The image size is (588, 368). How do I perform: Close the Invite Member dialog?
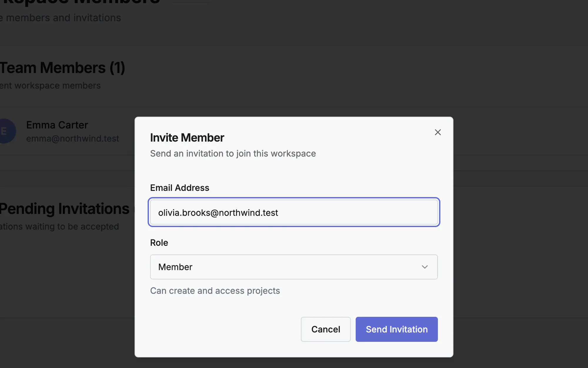click(438, 132)
